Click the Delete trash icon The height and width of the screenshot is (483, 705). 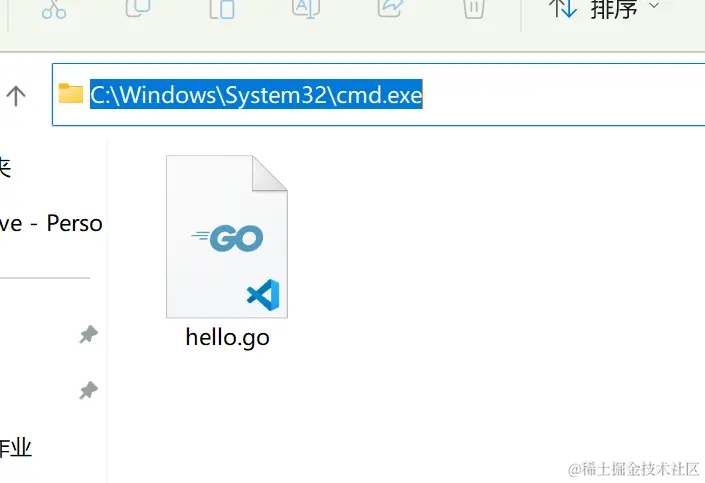click(x=474, y=9)
